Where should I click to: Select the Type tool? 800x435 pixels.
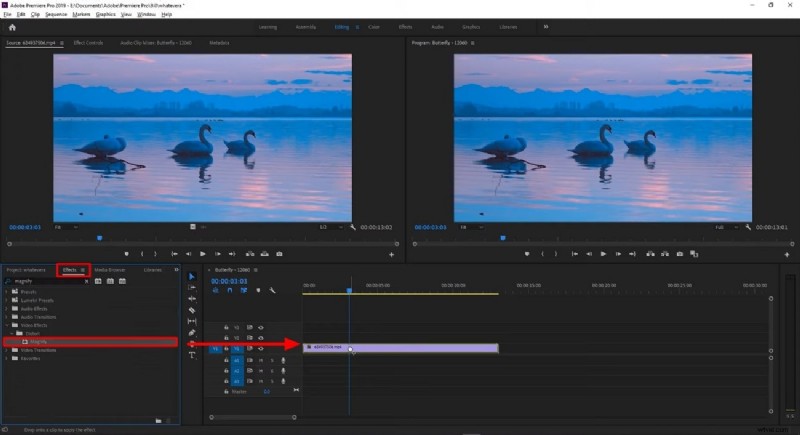coord(192,355)
